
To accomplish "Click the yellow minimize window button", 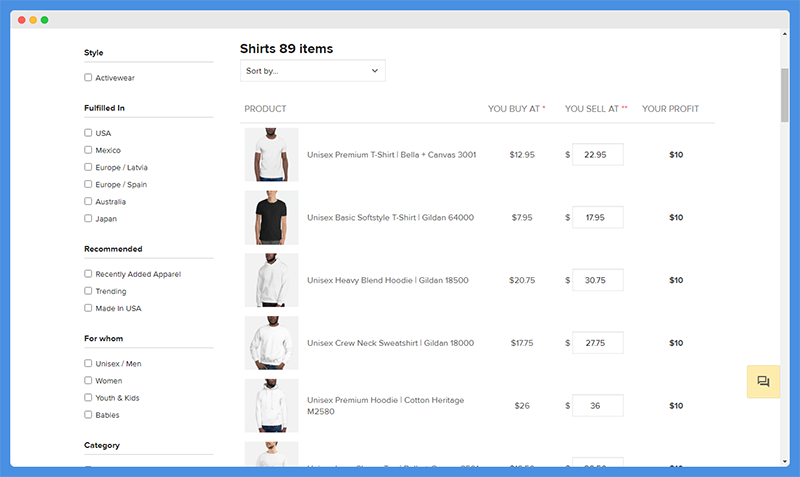I will pos(33,20).
